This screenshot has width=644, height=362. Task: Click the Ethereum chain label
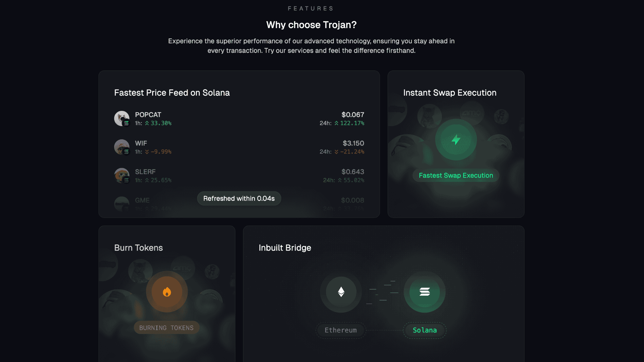[x=341, y=330]
